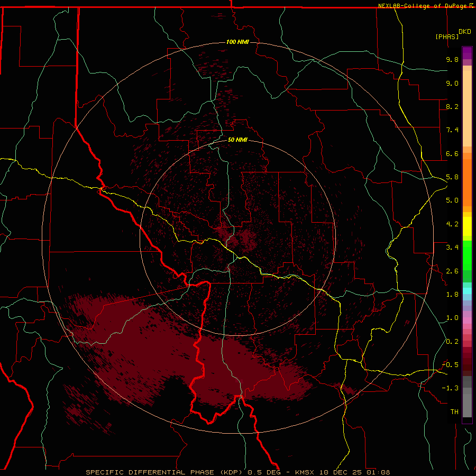Viewport: 476px width, 476px height.
Task: Click the 50 NMI range ring label
Action: pyautogui.click(x=237, y=140)
